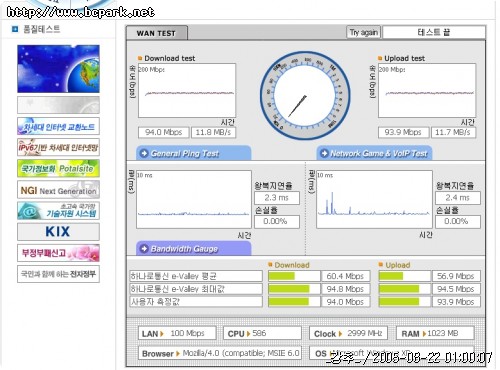500x370 pixels.
Task: Click the 하나로통신 e-Valley 최대값 row label
Action: (x=196, y=289)
